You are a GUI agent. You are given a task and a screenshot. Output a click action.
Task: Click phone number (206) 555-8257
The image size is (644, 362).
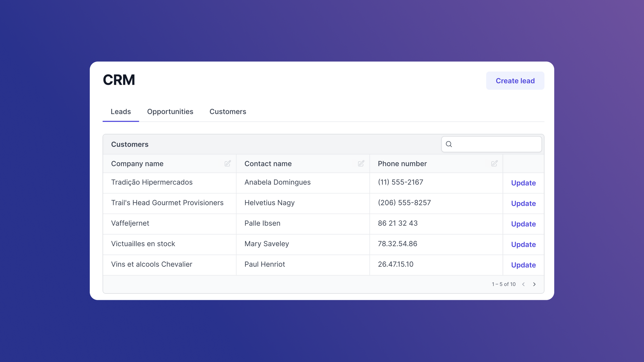(404, 203)
